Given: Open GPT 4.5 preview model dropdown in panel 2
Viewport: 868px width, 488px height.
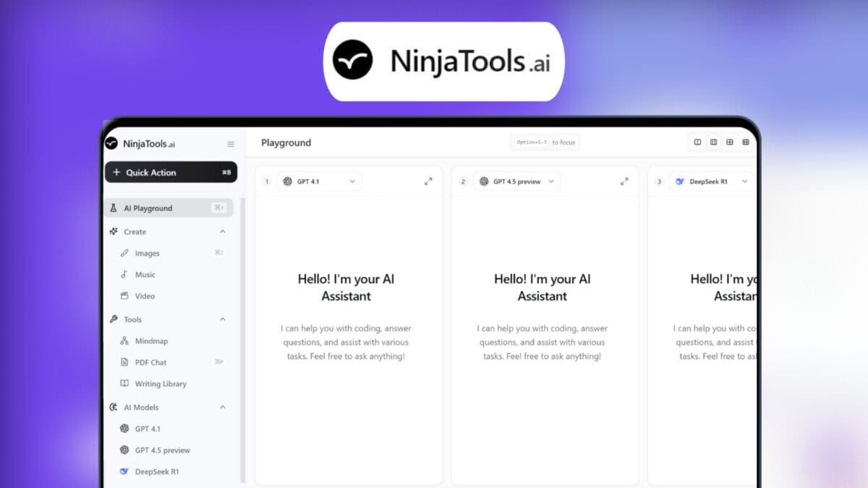Looking at the screenshot, I should point(516,181).
